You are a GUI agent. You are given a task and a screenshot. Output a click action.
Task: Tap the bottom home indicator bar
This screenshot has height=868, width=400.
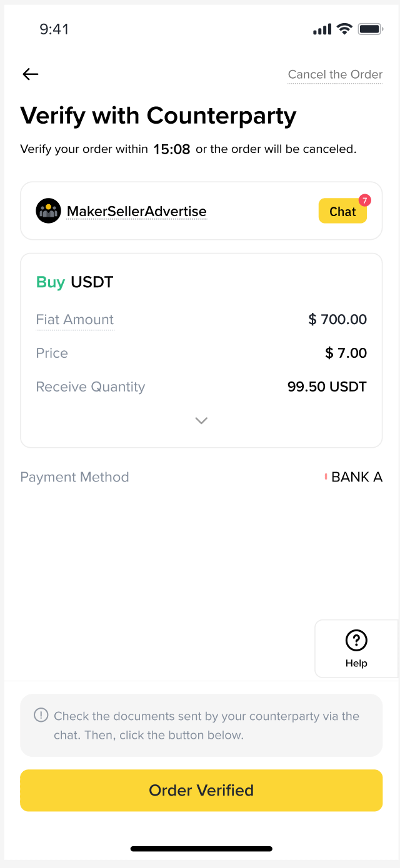coord(201,849)
